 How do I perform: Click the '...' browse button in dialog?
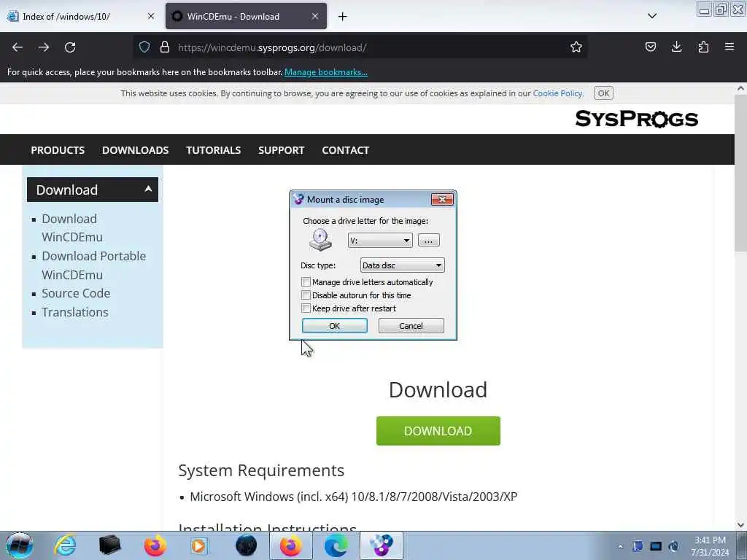pos(428,241)
